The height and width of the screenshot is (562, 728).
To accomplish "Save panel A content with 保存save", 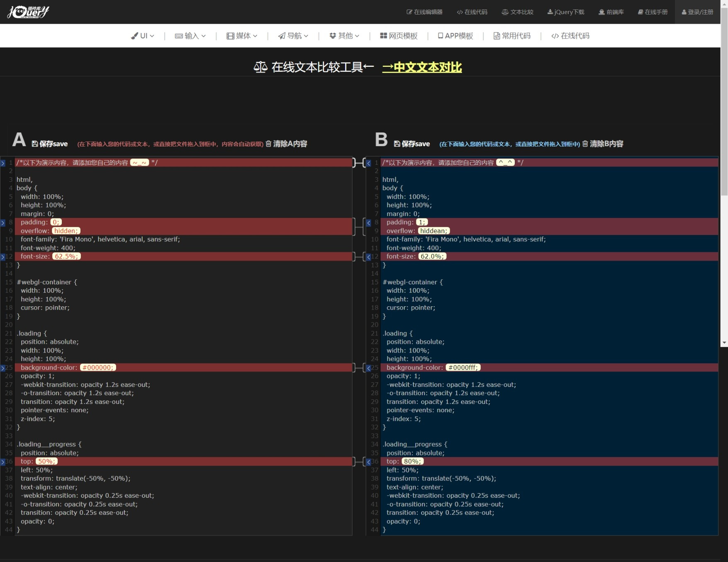I will pos(50,144).
